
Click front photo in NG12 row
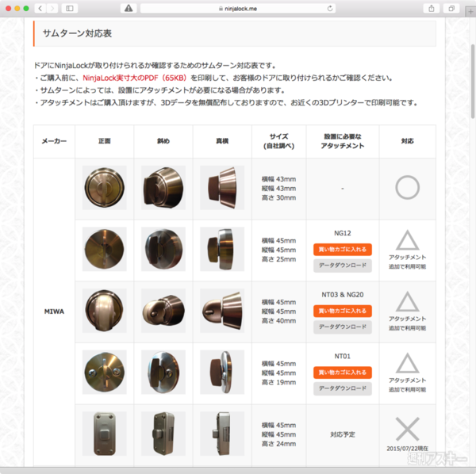(x=104, y=249)
